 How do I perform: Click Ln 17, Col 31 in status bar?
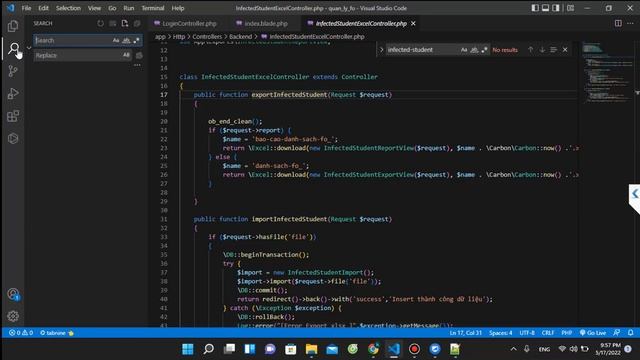[466, 333]
